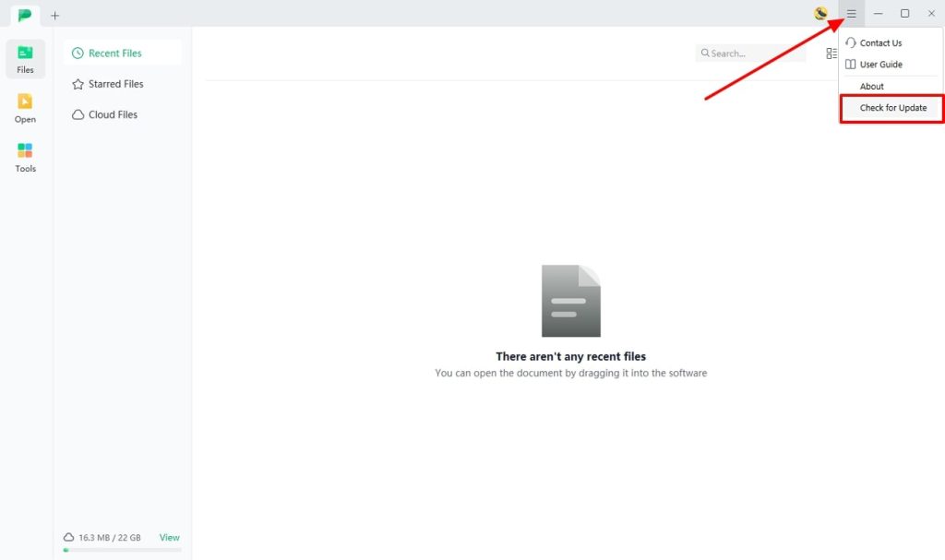This screenshot has height=560, width=945.
Task: Maximize the application window
Action: coord(904,13)
